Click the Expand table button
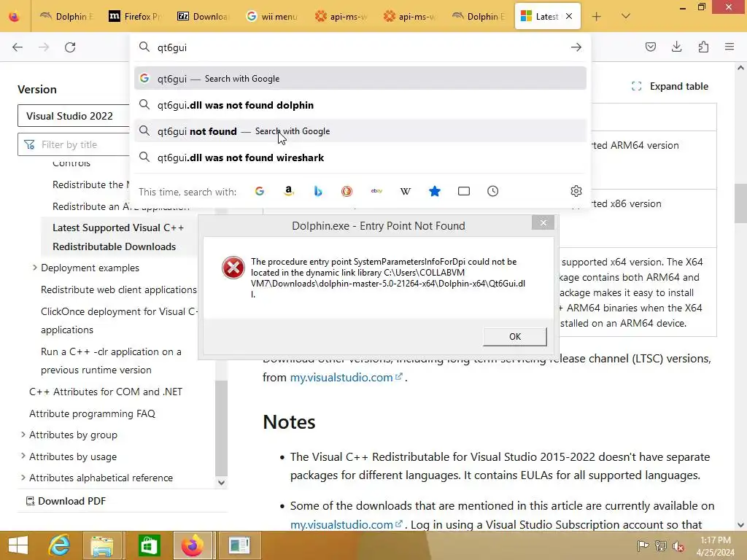The image size is (747, 560). coord(670,86)
